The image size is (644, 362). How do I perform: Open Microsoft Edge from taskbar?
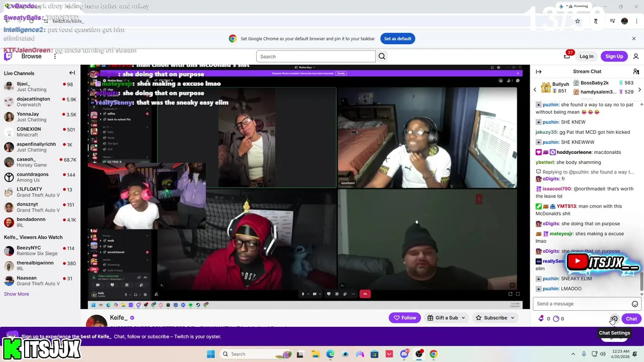(x=330, y=354)
